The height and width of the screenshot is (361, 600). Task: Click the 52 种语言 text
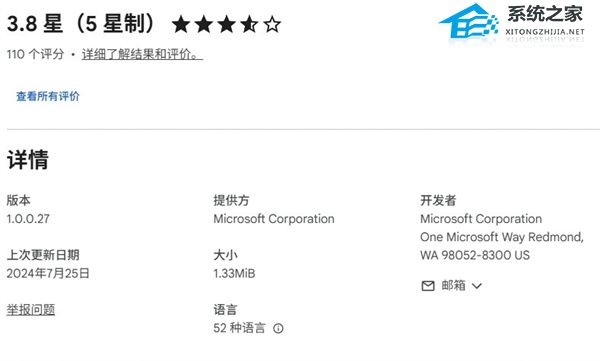pyautogui.click(x=239, y=328)
